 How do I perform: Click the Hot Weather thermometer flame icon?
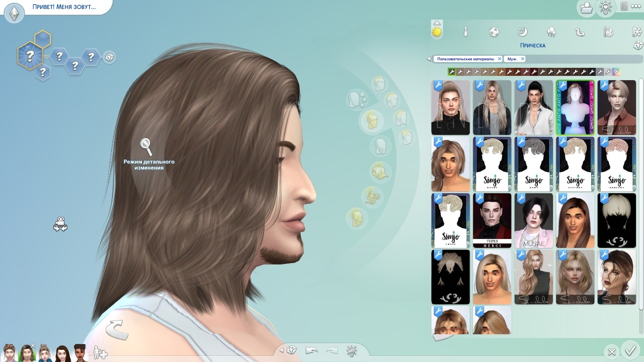pyautogui.click(x=608, y=32)
